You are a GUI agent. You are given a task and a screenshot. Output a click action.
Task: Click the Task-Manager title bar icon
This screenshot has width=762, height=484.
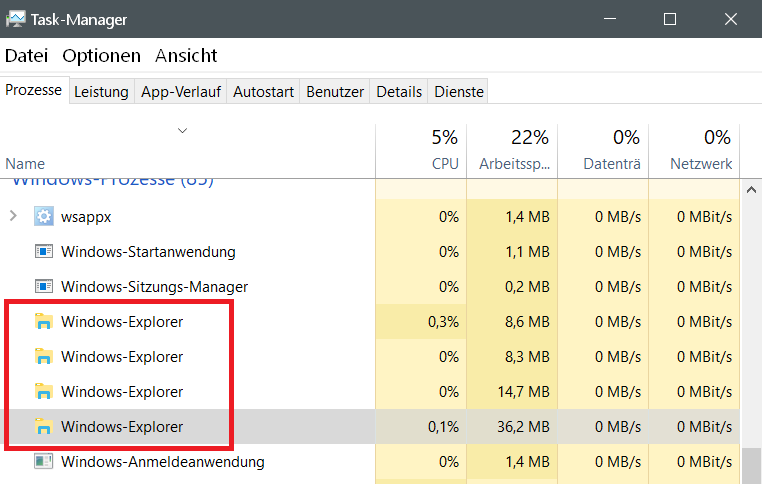[x=16, y=19]
